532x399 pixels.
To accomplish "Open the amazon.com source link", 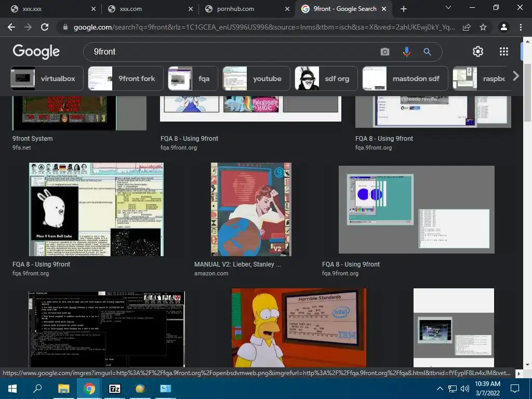I will pyautogui.click(x=211, y=273).
